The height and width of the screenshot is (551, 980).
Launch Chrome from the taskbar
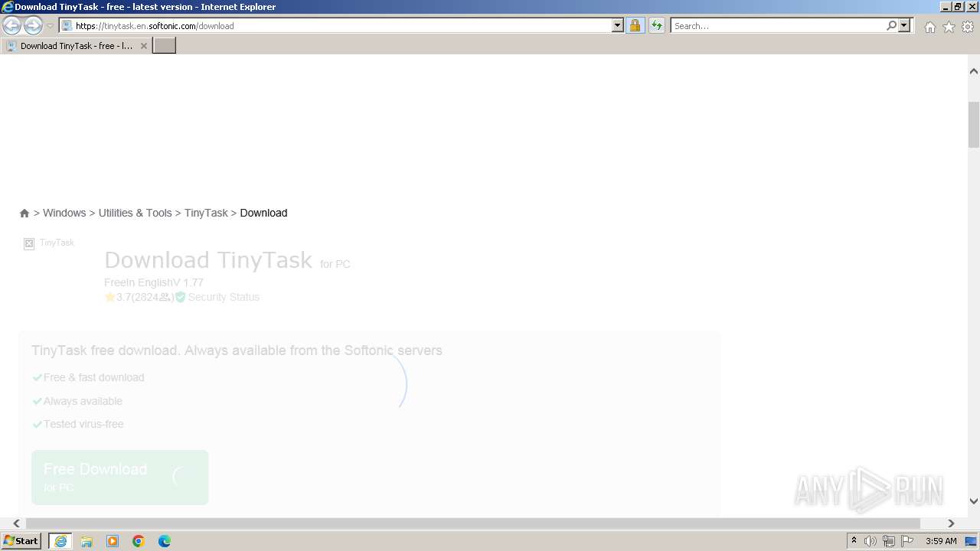click(x=139, y=541)
